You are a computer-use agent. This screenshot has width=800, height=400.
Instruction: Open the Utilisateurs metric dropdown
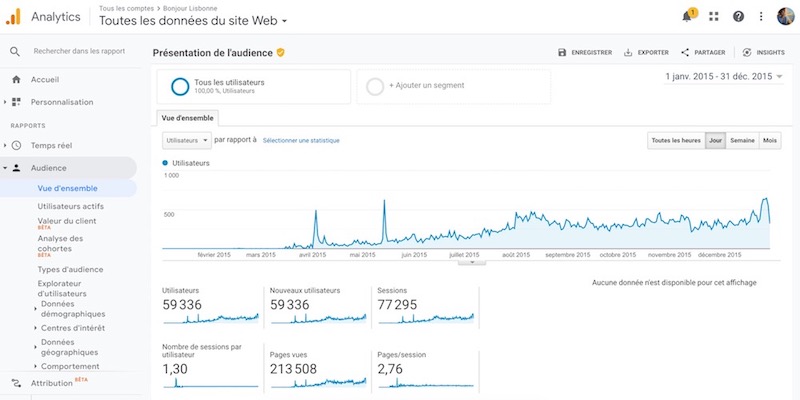186,141
